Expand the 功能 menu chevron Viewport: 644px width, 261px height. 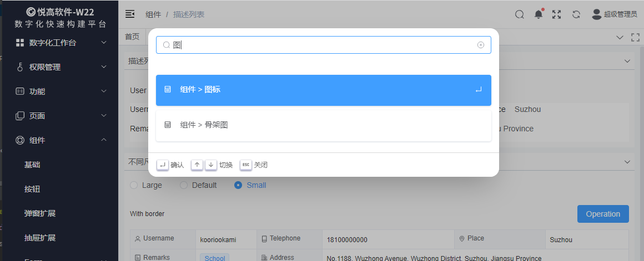coord(104,91)
